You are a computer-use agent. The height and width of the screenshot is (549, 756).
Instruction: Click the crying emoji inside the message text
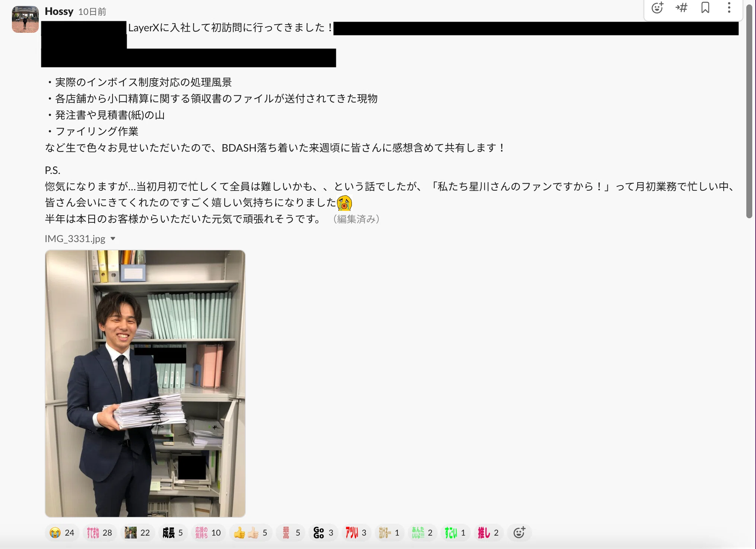click(x=344, y=203)
